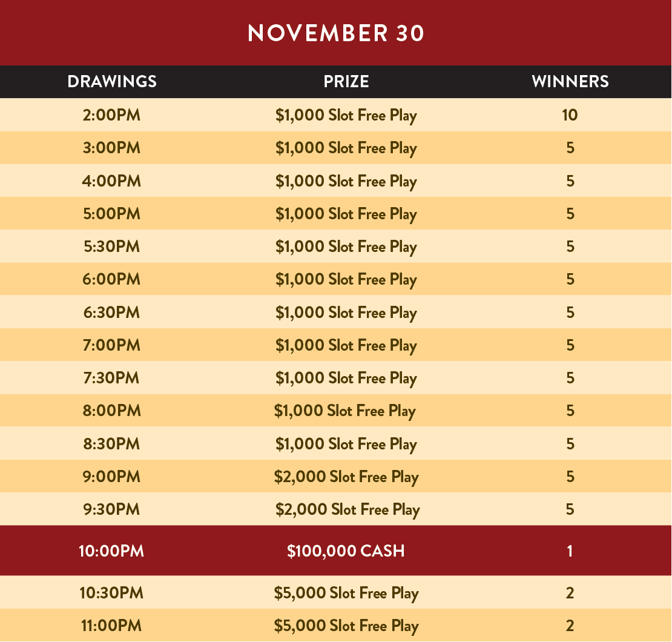The image size is (672, 642).
Task: Select the 3:00PM drawing row time
Action: pos(111,148)
